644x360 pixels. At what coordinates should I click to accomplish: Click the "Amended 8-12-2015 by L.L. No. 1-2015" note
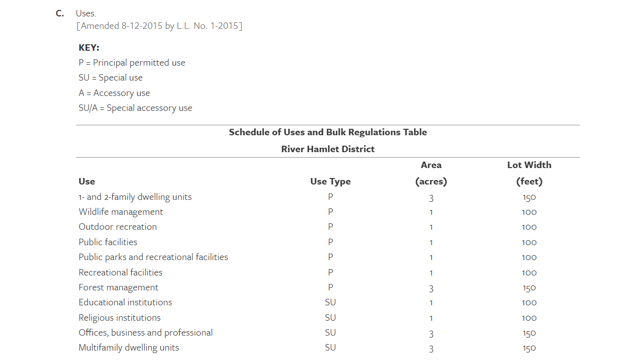tap(159, 26)
